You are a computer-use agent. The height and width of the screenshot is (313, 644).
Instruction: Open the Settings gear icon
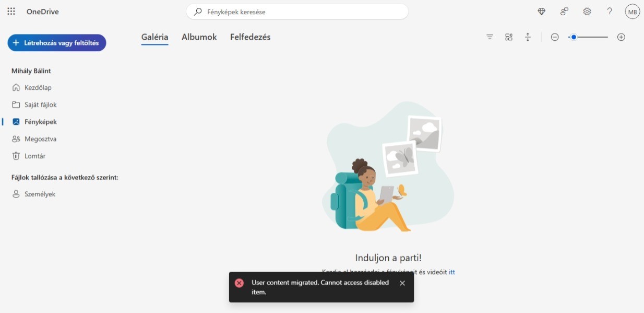coord(587,11)
